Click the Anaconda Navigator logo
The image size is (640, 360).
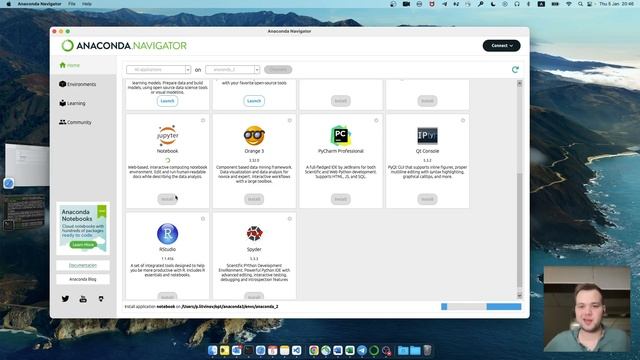(x=124, y=46)
